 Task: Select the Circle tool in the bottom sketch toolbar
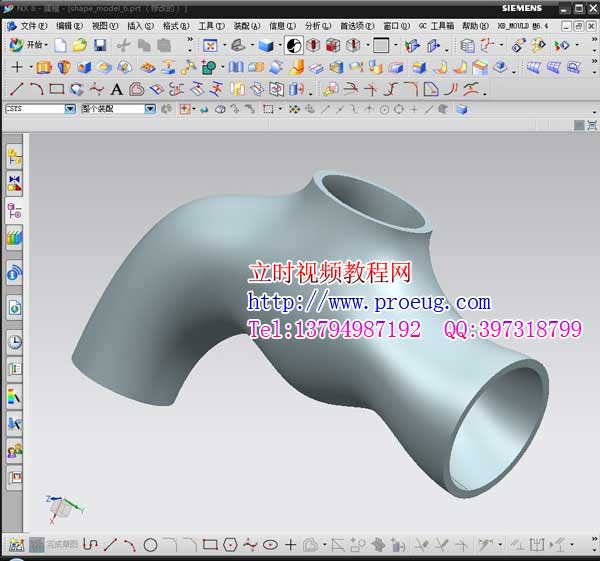(150, 545)
